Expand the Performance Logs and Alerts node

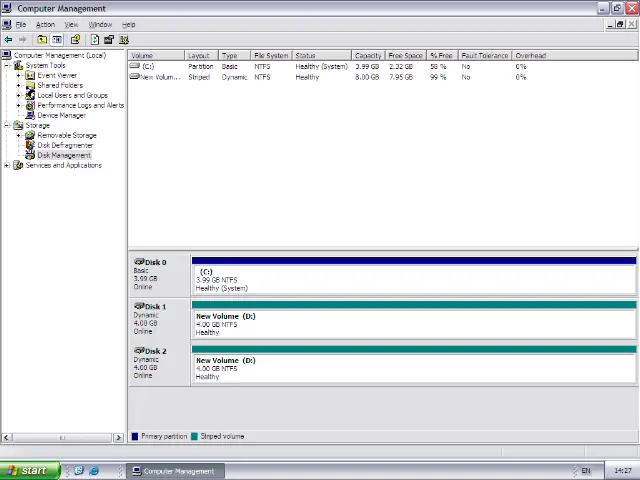(x=18, y=105)
